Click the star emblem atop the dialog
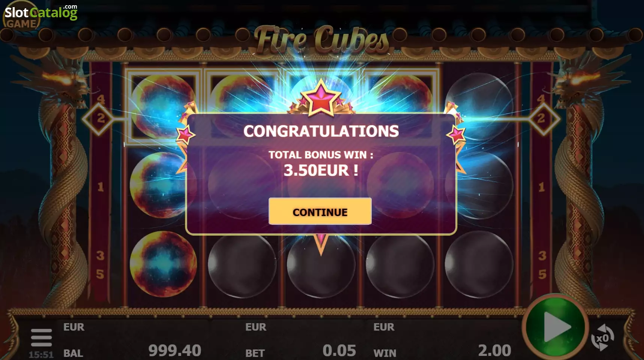Viewport: 644px width, 360px height. (x=321, y=97)
